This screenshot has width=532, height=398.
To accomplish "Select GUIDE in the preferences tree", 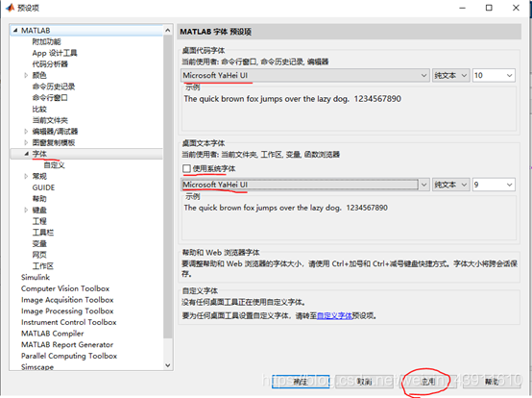I will tap(43, 187).
